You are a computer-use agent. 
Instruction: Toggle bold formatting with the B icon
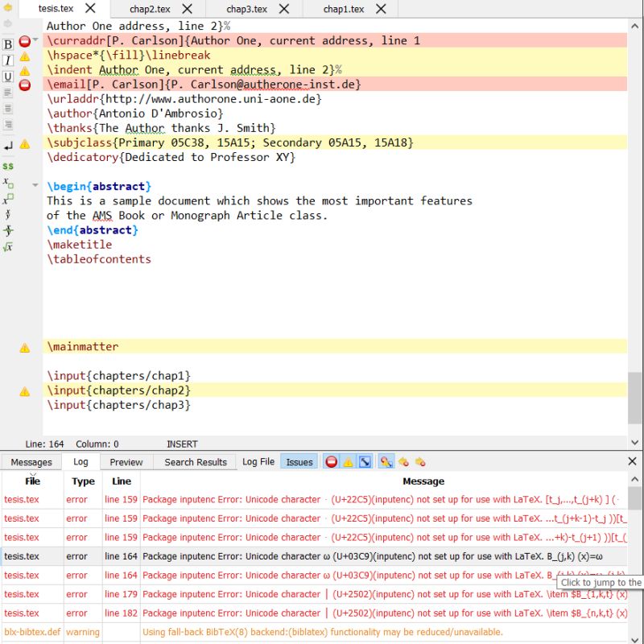[x=7, y=44]
